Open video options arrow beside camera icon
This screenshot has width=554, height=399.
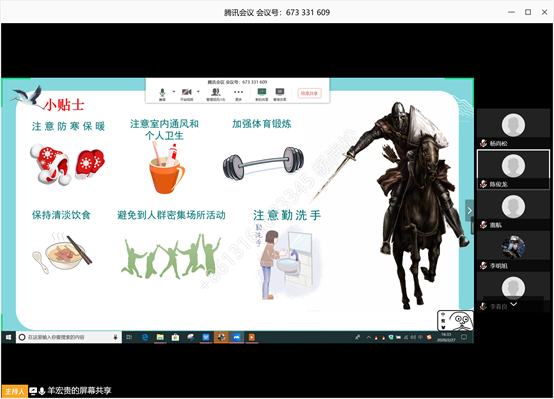198,92
